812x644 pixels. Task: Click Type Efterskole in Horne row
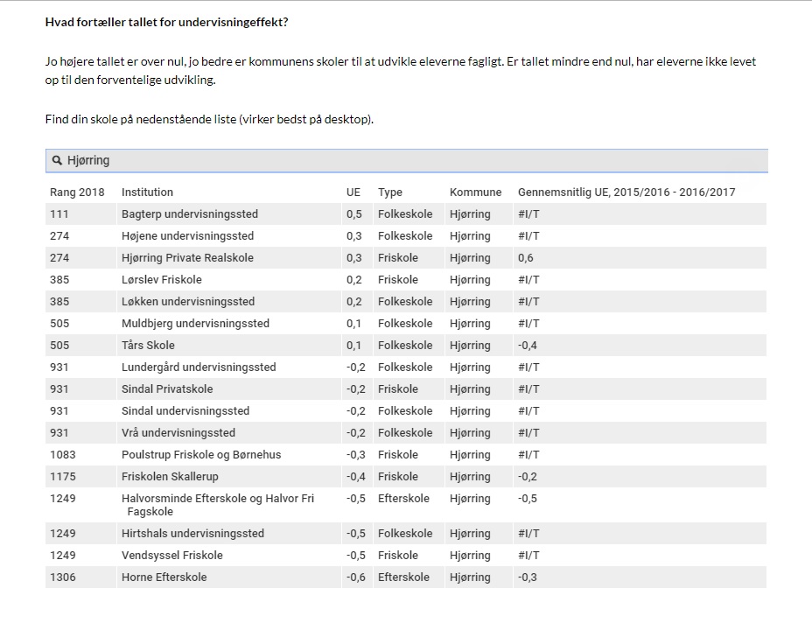[403, 577]
